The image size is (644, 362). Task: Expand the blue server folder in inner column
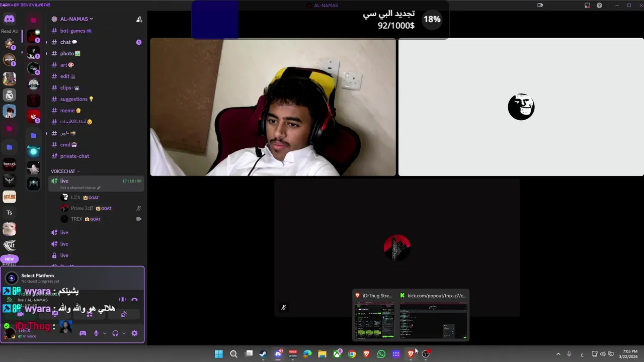pos(33,135)
